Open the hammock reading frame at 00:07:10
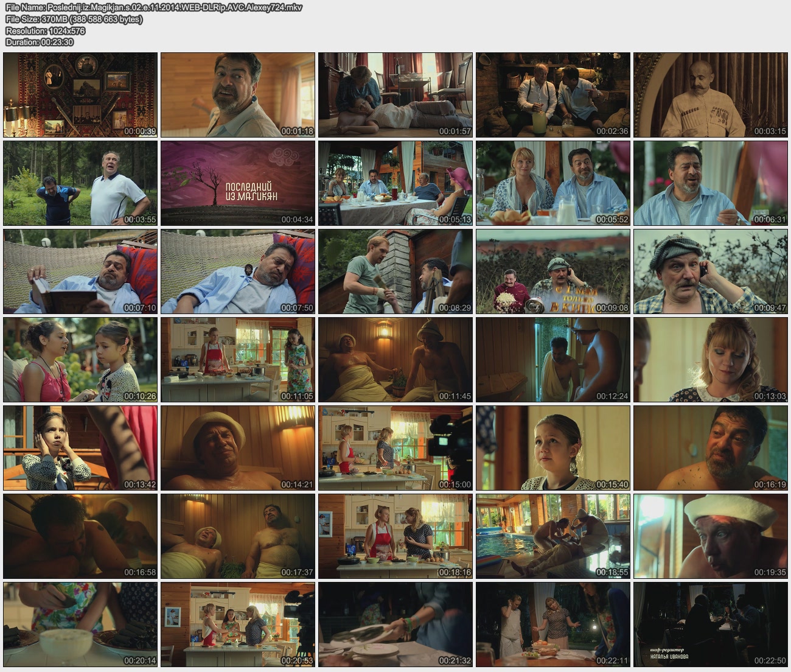The image size is (791, 672). (80, 271)
